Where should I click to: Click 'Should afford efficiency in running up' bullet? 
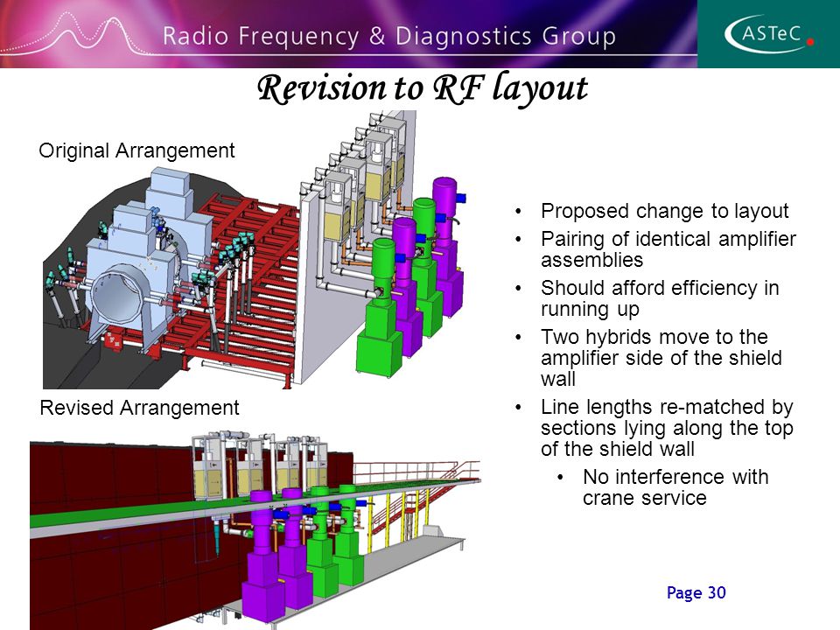click(x=660, y=298)
